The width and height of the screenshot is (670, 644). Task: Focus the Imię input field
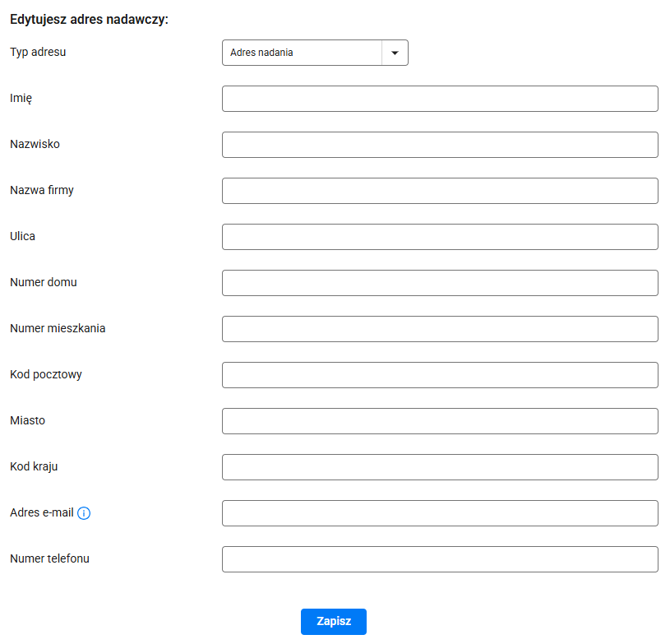click(440, 99)
